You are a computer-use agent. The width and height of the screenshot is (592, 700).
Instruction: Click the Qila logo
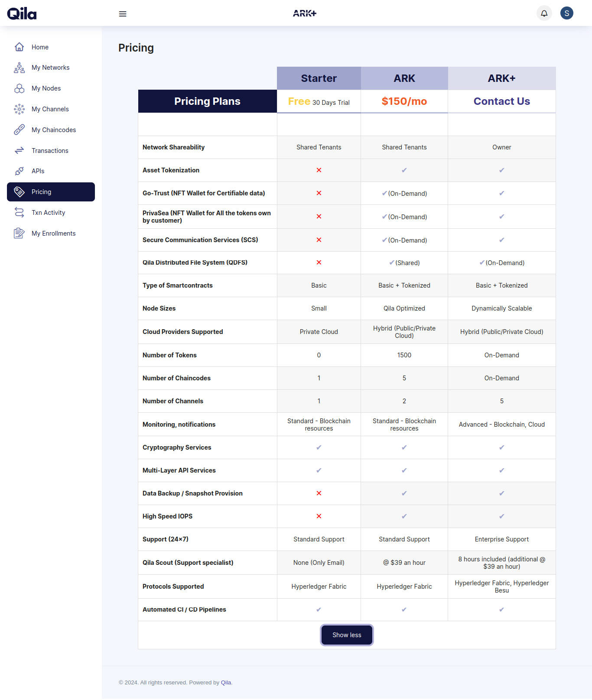pyautogui.click(x=22, y=13)
